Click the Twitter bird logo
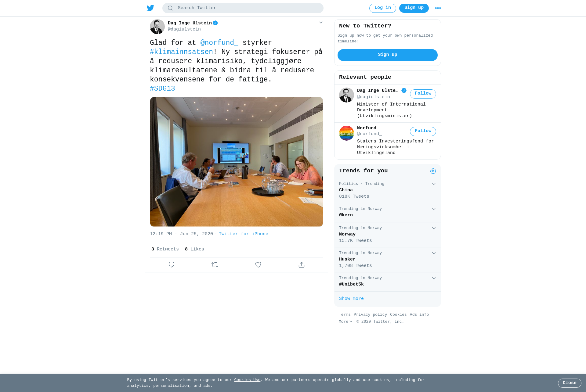 tap(150, 8)
